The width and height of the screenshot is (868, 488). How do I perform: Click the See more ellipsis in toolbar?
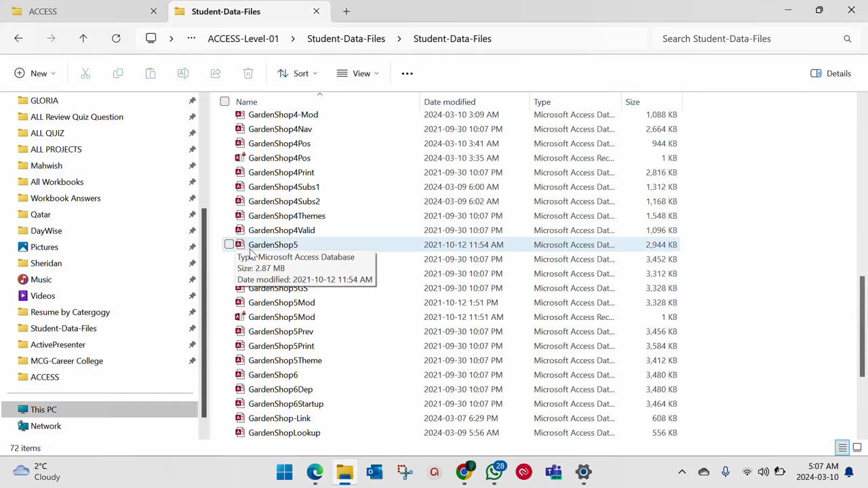407,73
